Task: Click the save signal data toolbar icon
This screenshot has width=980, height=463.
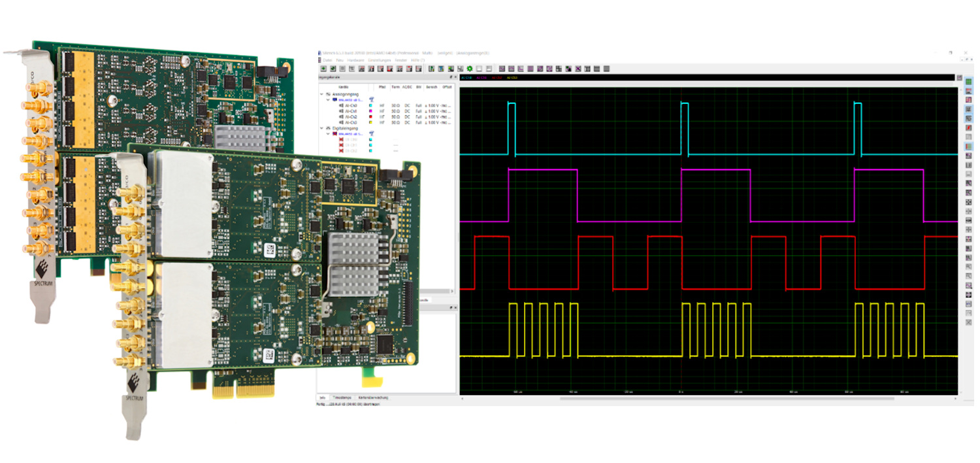Action: pos(460,68)
